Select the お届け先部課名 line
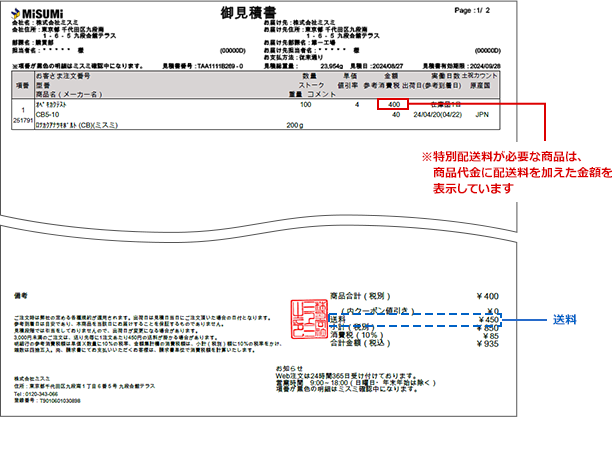 tap(299, 43)
